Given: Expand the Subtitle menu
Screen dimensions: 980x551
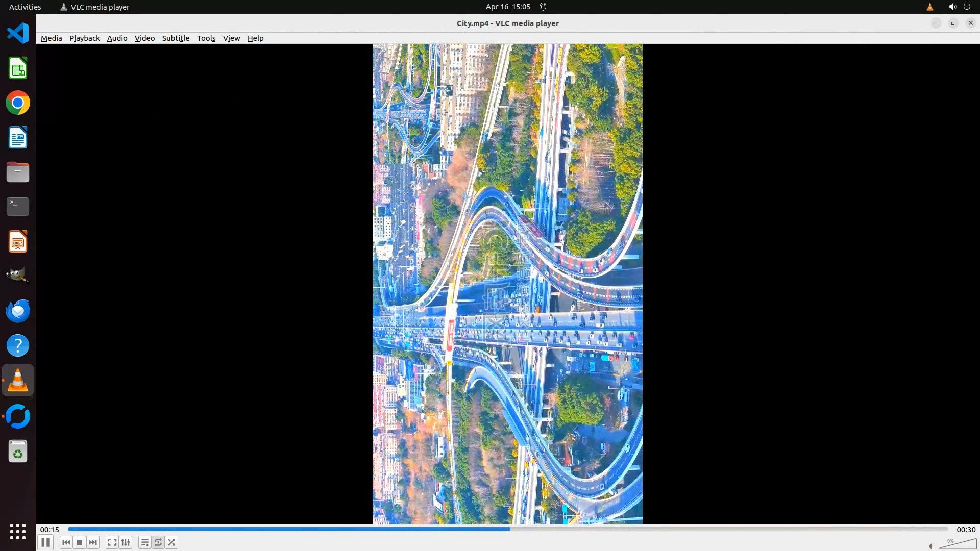Looking at the screenshot, I should 176,38.
